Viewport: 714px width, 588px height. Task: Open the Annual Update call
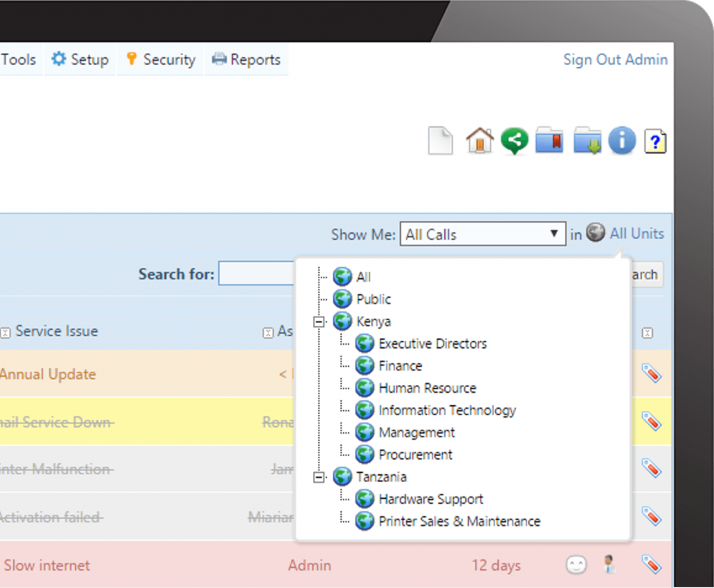[48, 374]
